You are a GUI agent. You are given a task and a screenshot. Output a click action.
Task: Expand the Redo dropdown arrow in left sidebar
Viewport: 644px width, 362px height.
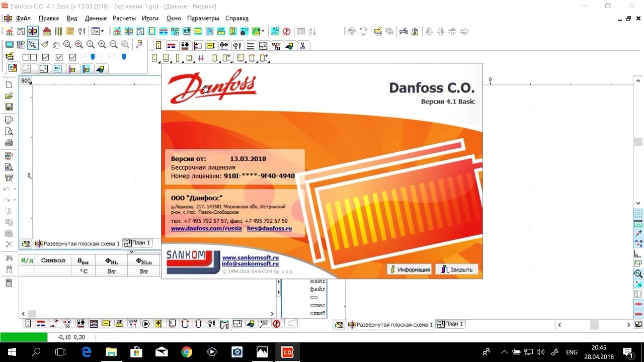pos(15,200)
